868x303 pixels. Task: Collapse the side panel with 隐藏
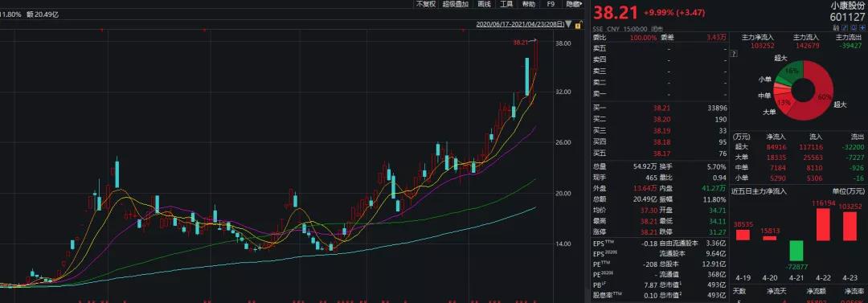click(573, 4)
